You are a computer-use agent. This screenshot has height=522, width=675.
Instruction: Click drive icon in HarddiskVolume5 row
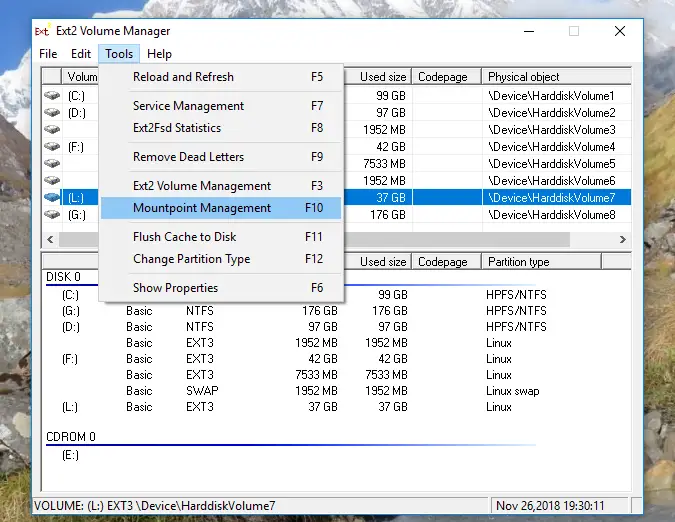click(x=52, y=164)
